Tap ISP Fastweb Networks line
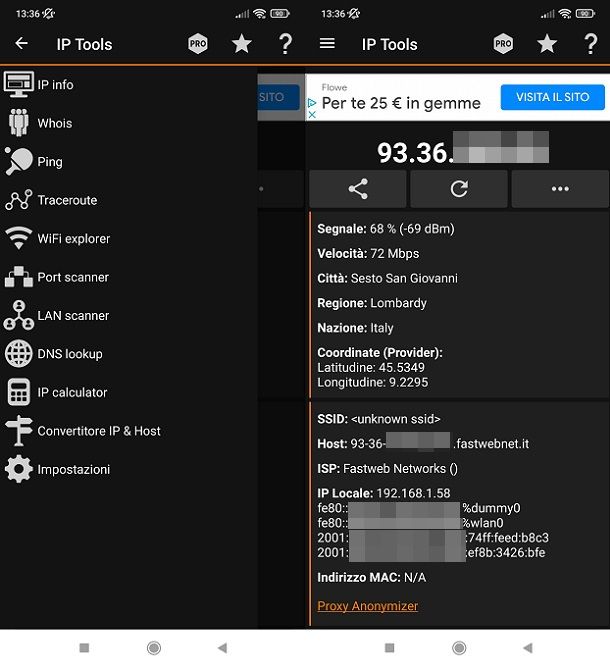This screenshot has height=671, width=610. (387, 469)
